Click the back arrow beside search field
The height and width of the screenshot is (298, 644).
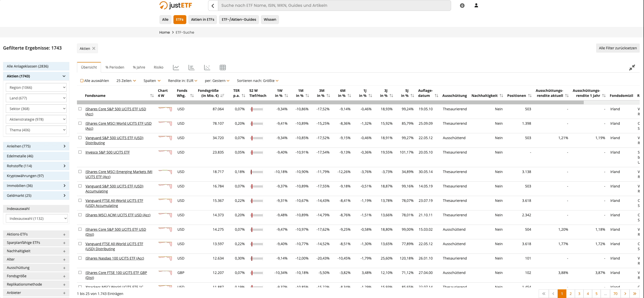pyautogui.click(x=213, y=6)
